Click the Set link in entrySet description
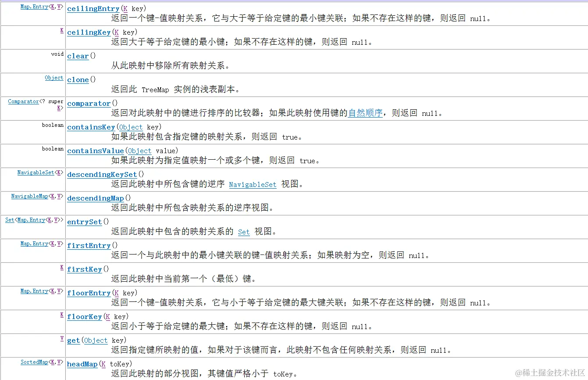The image size is (588, 380). click(x=244, y=232)
